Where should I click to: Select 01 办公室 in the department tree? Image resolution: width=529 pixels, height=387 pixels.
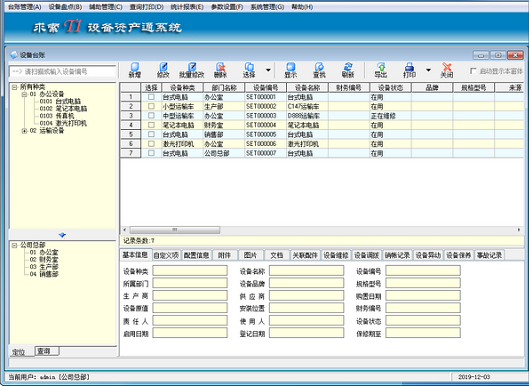point(44,252)
